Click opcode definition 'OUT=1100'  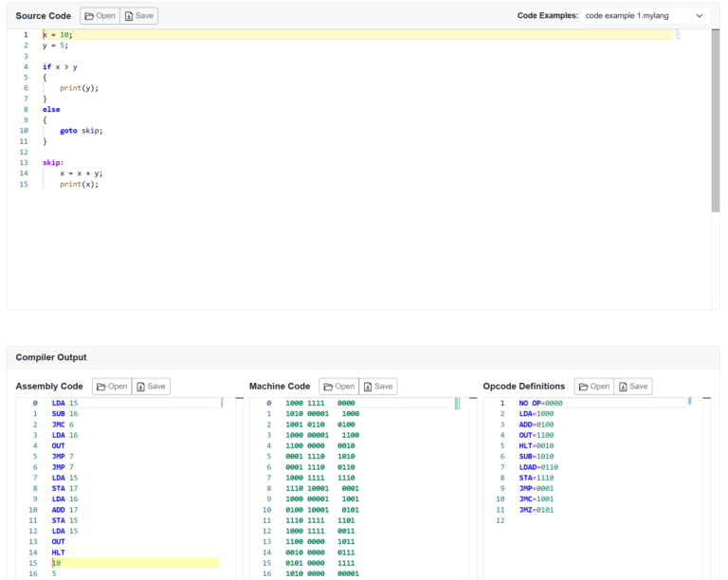click(x=537, y=435)
